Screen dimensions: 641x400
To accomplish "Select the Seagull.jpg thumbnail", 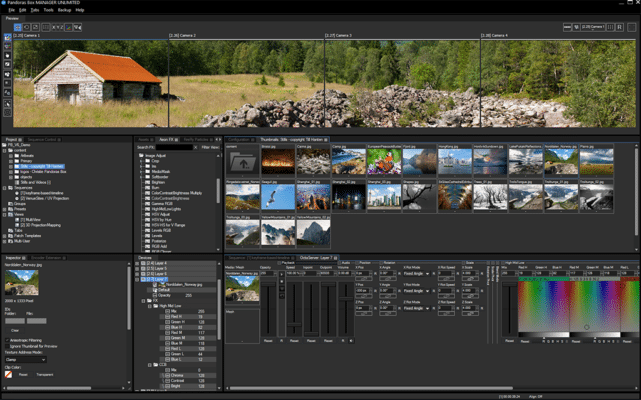I will (x=276, y=197).
